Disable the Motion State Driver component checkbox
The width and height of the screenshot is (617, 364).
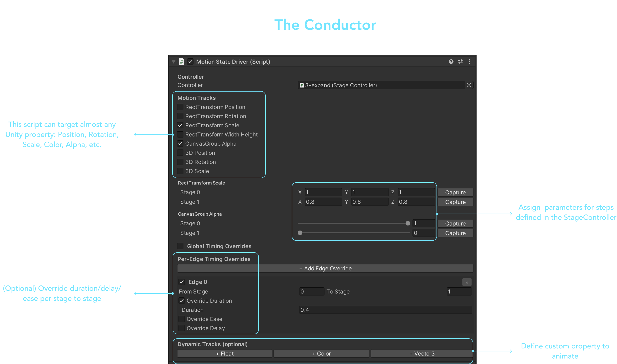point(190,62)
